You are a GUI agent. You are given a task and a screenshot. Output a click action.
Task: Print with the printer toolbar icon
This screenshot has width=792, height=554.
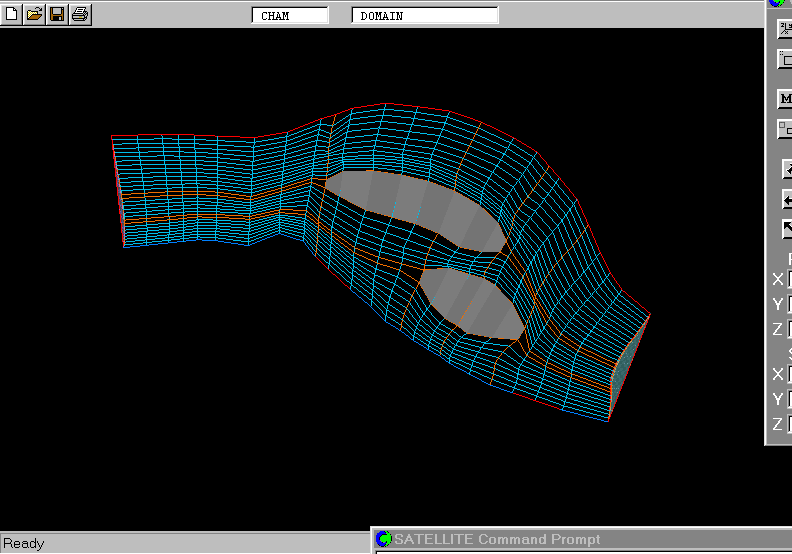pos(80,14)
